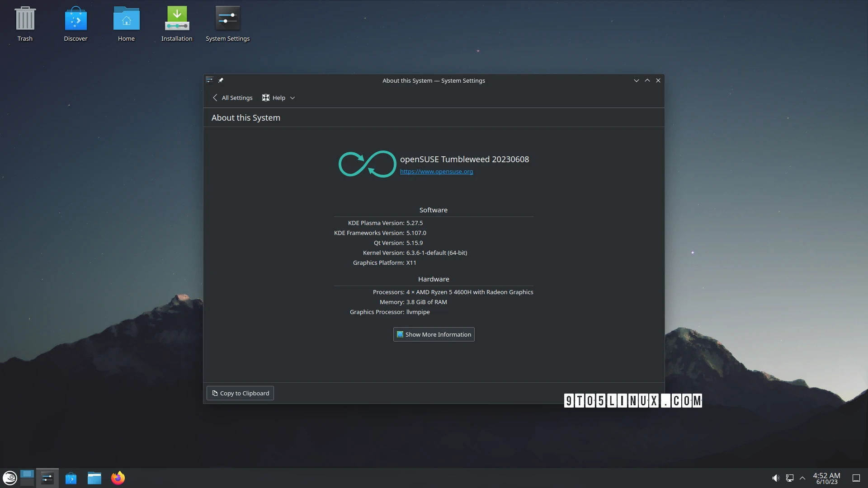Pin the System Settings window on top

point(221,80)
